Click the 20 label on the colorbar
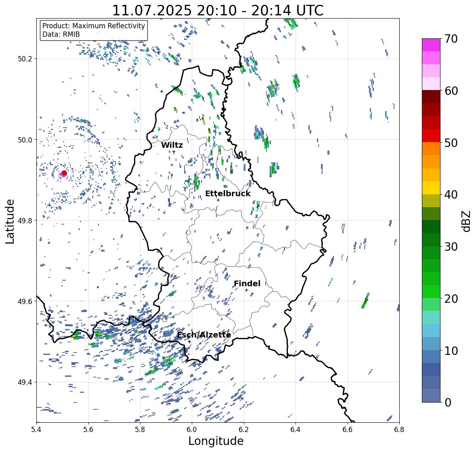This screenshot has height=451, width=476. tap(451, 299)
